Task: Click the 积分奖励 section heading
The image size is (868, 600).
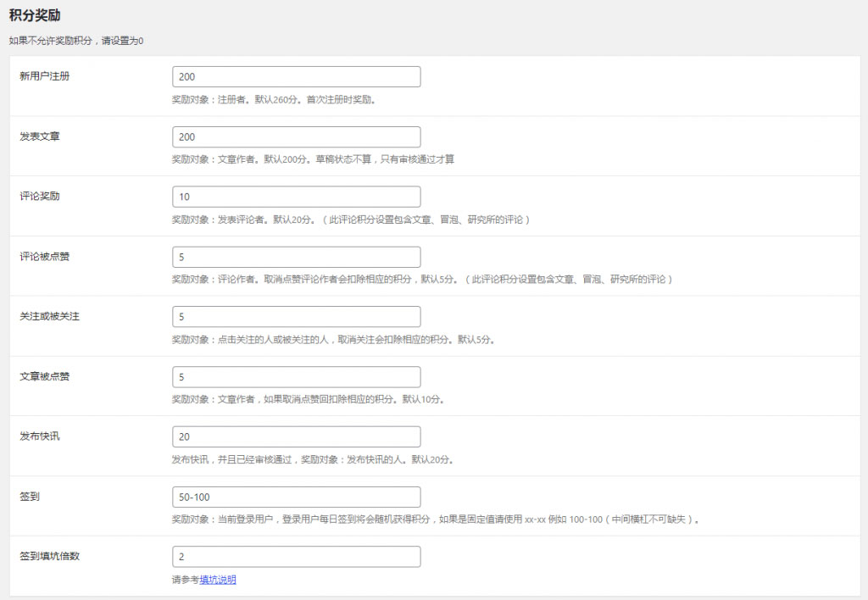Action: click(34, 15)
